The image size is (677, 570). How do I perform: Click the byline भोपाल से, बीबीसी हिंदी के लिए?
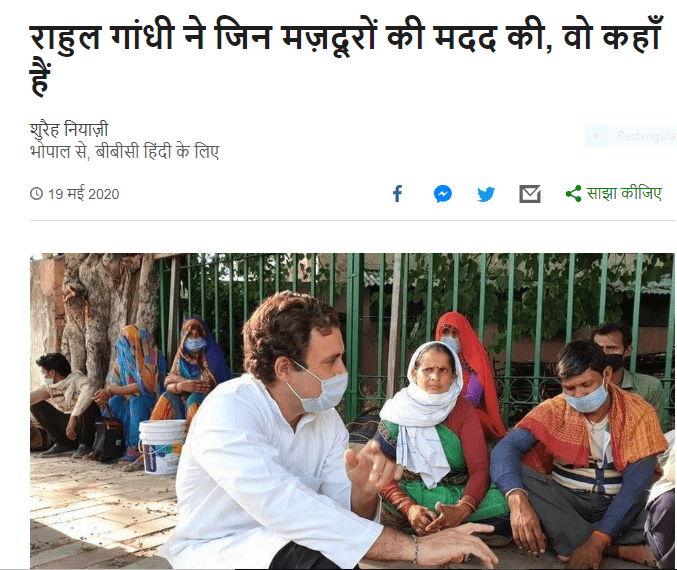pos(124,152)
